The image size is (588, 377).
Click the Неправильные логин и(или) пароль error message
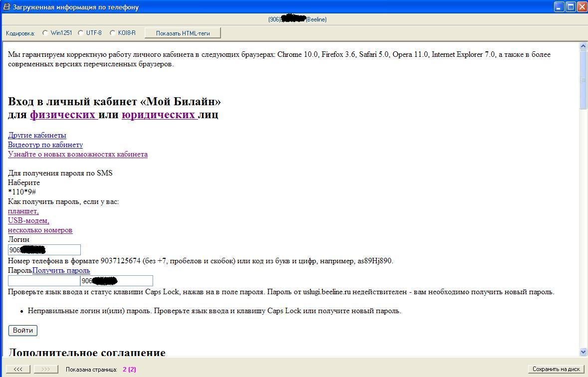(x=214, y=311)
